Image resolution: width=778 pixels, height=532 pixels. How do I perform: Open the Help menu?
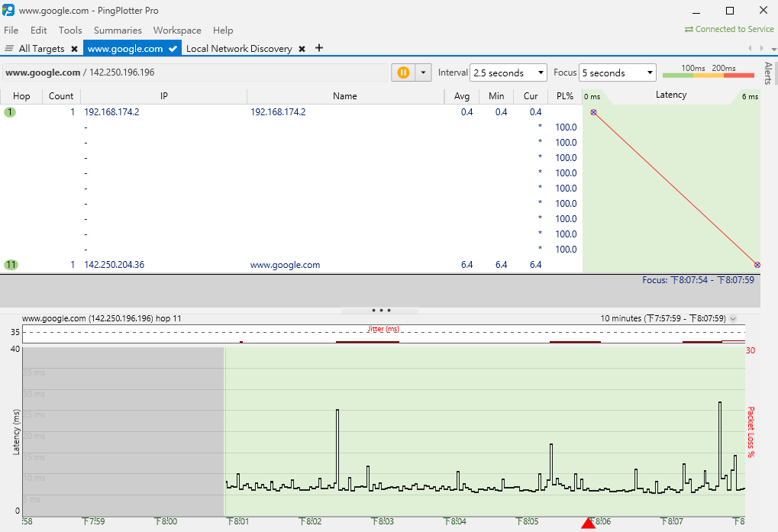pos(223,31)
